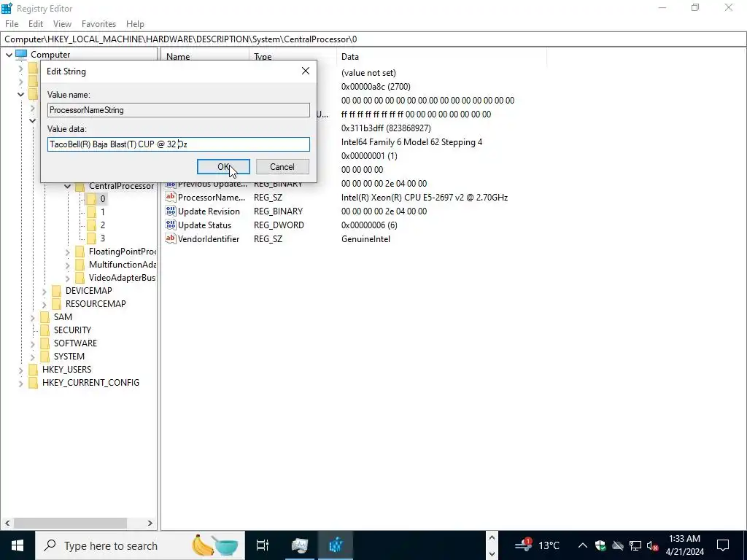Expand the MultifunctionAdapter key
The image size is (747, 560).
pyautogui.click(x=68, y=265)
